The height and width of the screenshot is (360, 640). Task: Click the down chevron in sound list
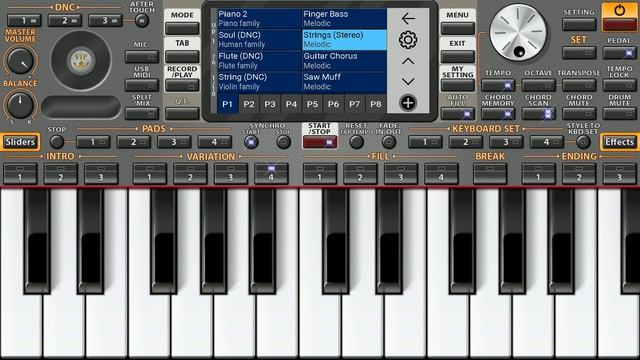point(408,82)
